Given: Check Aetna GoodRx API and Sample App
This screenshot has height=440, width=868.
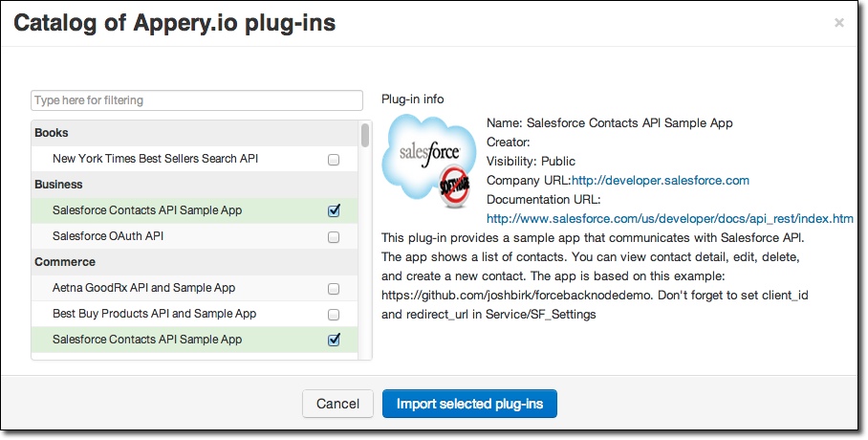Looking at the screenshot, I should tap(334, 289).
